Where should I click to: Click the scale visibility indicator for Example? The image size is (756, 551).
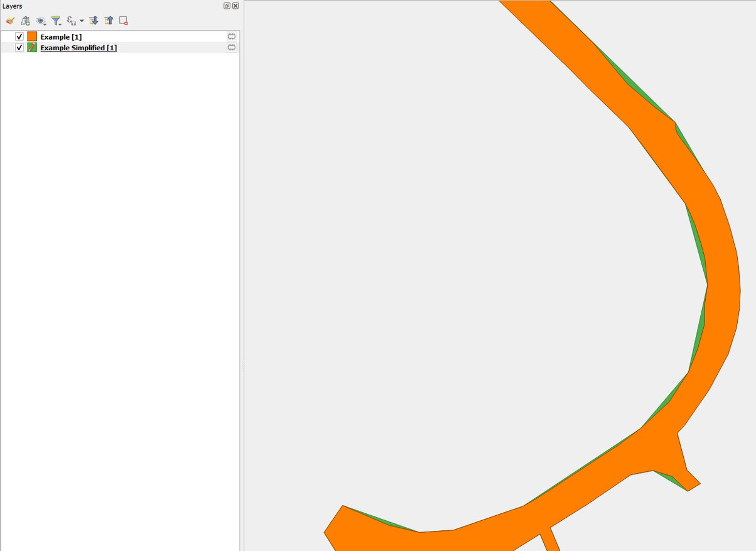coord(231,36)
